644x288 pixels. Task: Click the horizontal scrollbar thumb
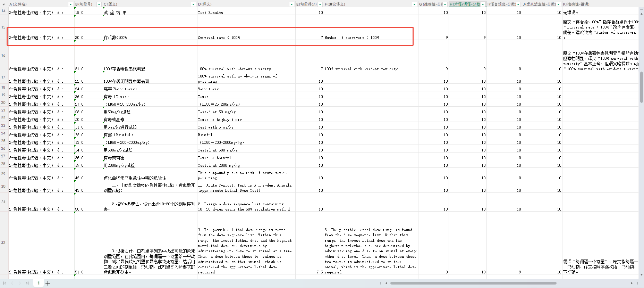(473, 283)
